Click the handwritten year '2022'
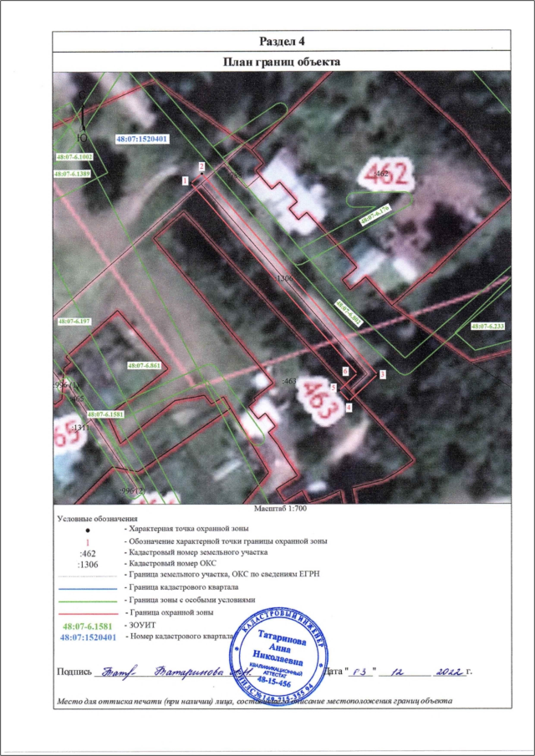Screen dimensions: 535x756 tap(449, 671)
